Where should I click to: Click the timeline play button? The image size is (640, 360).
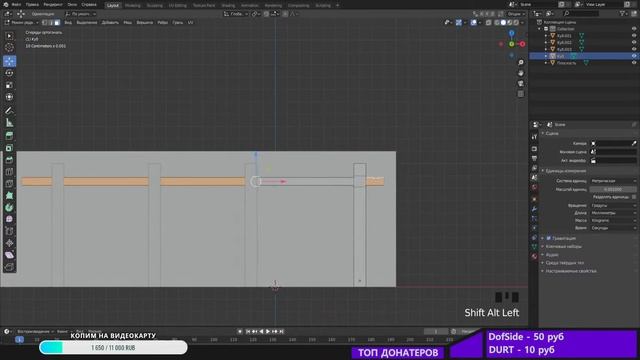click(x=268, y=331)
